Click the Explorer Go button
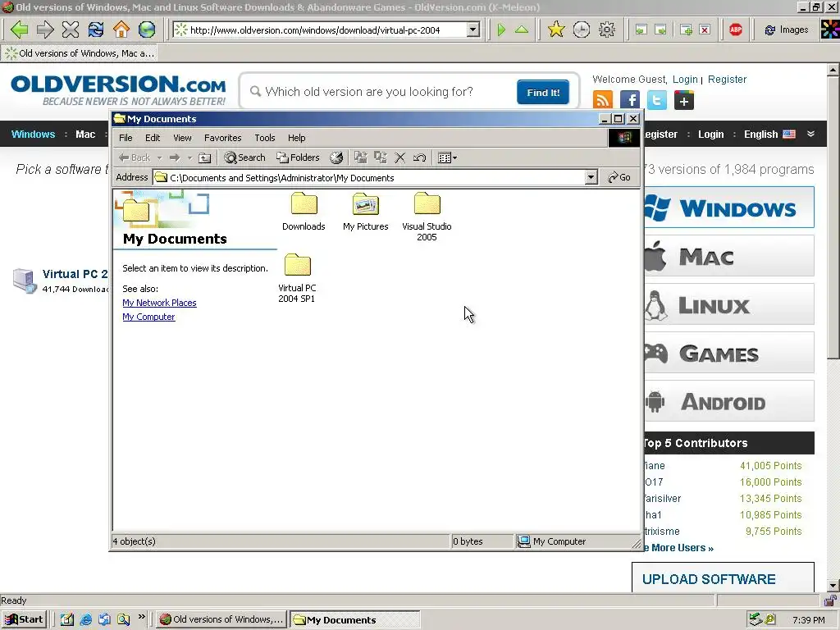The image size is (840, 630). click(x=619, y=177)
